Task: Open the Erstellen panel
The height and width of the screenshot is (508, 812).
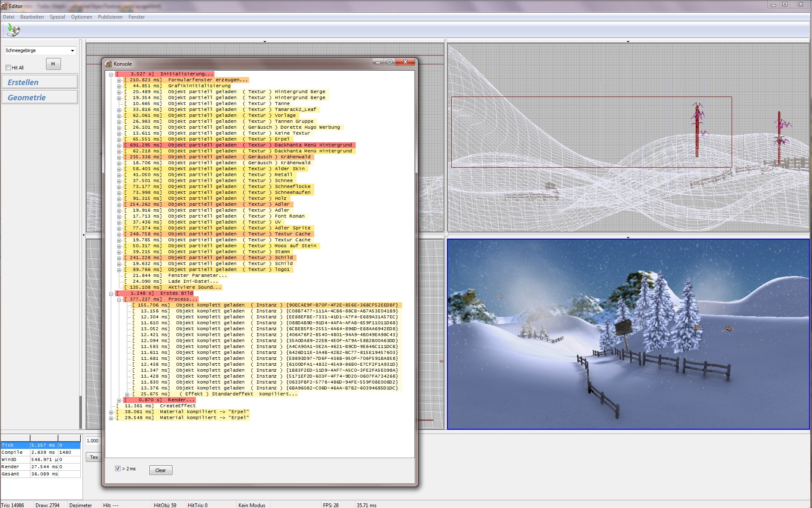Action: pyautogui.click(x=40, y=82)
